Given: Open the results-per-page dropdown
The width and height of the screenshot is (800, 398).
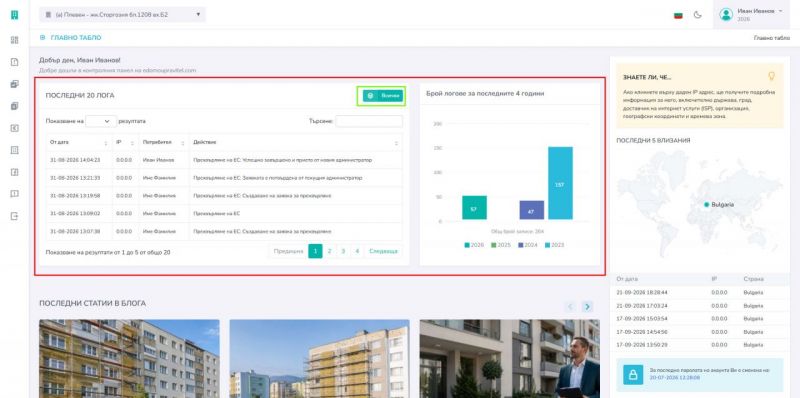Looking at the screenshot, I should click(101, 121).
